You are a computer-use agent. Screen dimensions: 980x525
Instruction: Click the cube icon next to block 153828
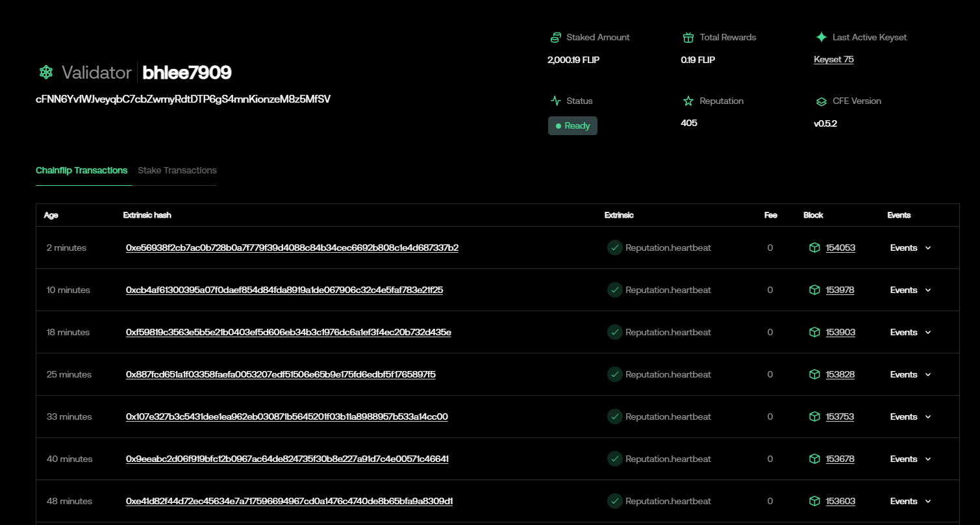(x=814, y=374)
